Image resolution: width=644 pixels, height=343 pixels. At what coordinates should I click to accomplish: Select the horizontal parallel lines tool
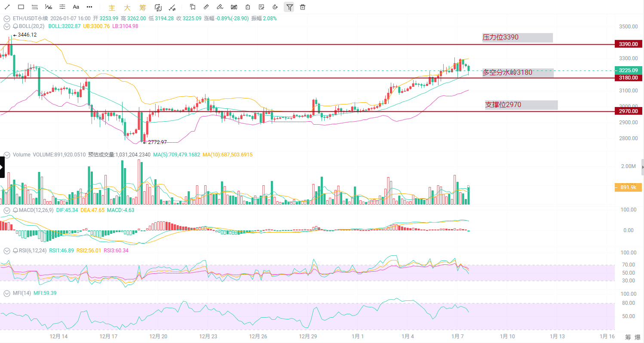click(35, 7)
